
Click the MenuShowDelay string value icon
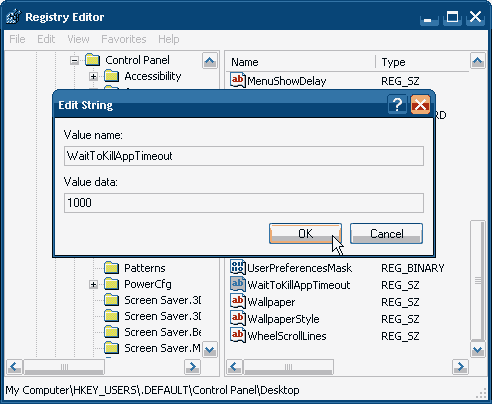pyautogui.click(x=238, y=81)
